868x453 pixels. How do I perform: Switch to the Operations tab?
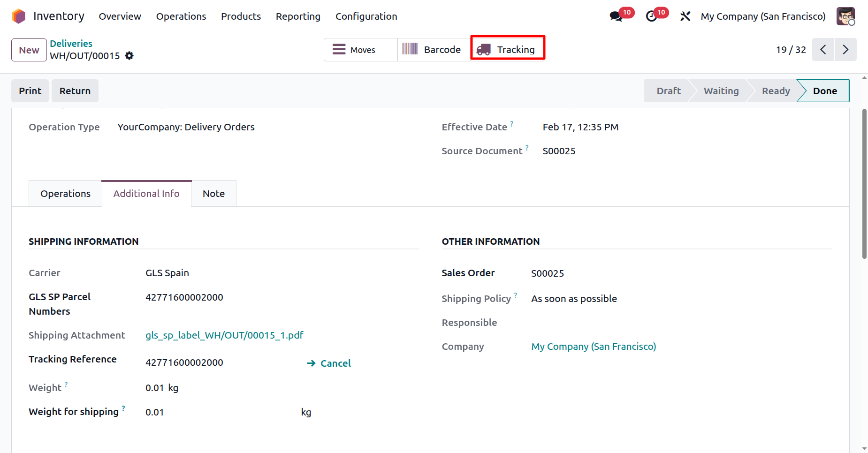(65, 194)
